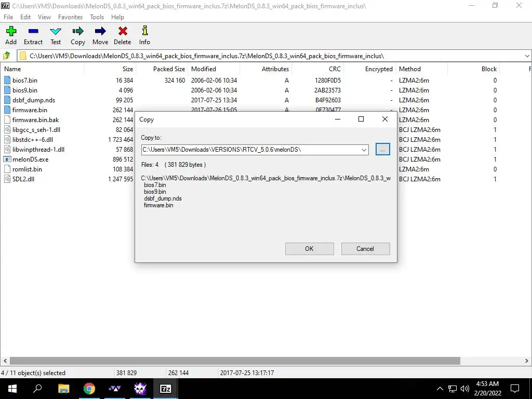This screenshot has width=532, height=399.
Task: Click the Delete toolbar icon
Action: [123, 31]
